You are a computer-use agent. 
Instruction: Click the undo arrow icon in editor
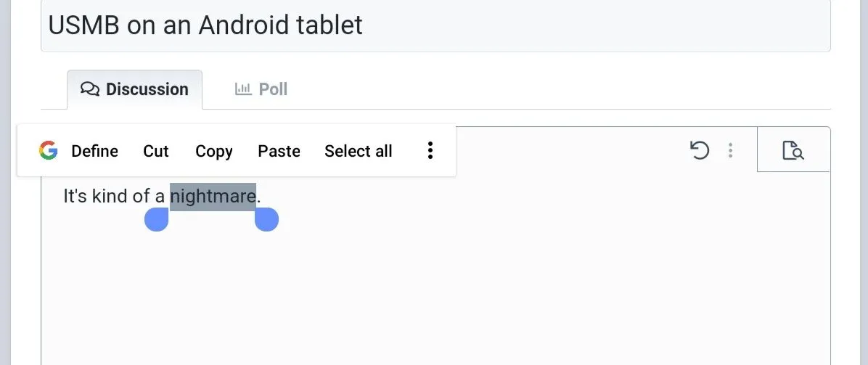[x=699, y=150]
